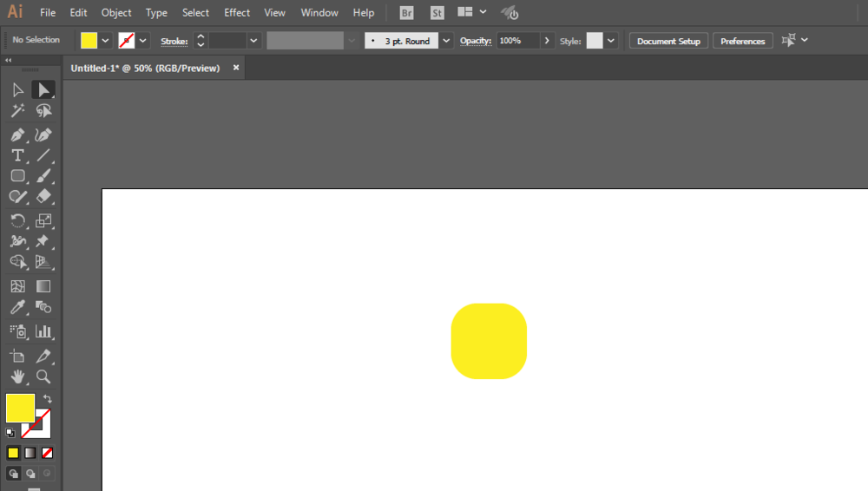The height and width of the screenshot is (491, 868).
Task: Enable Draw Normal mode
Action: point(13,474)
